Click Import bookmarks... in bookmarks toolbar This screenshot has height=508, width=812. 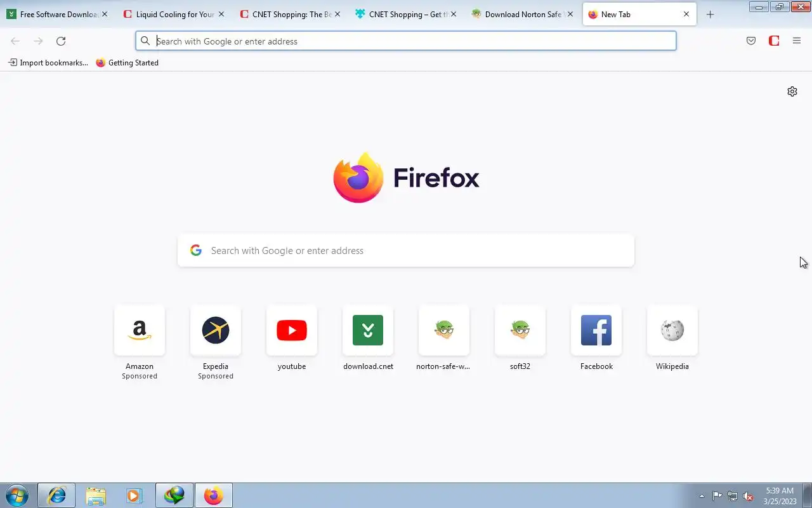48,63
